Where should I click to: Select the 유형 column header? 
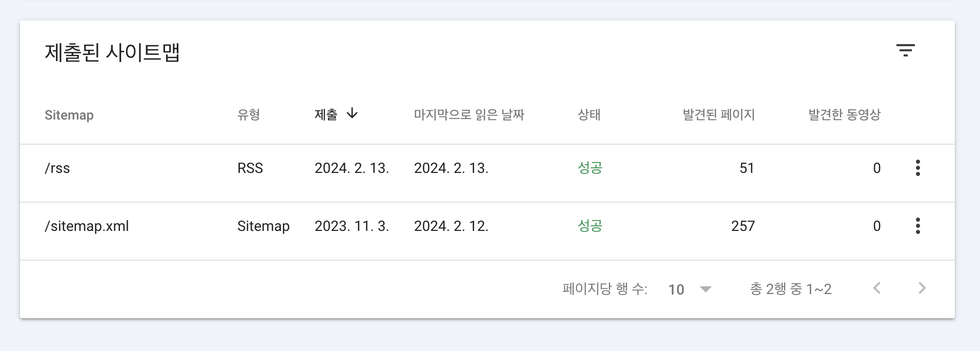click(249, 115)
